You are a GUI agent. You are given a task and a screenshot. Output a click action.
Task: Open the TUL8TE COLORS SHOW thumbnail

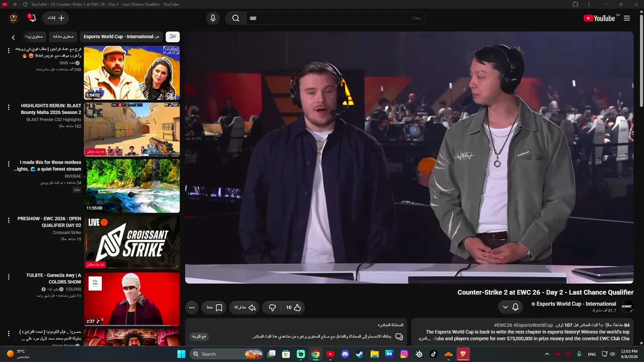click(x=132, y=299)
